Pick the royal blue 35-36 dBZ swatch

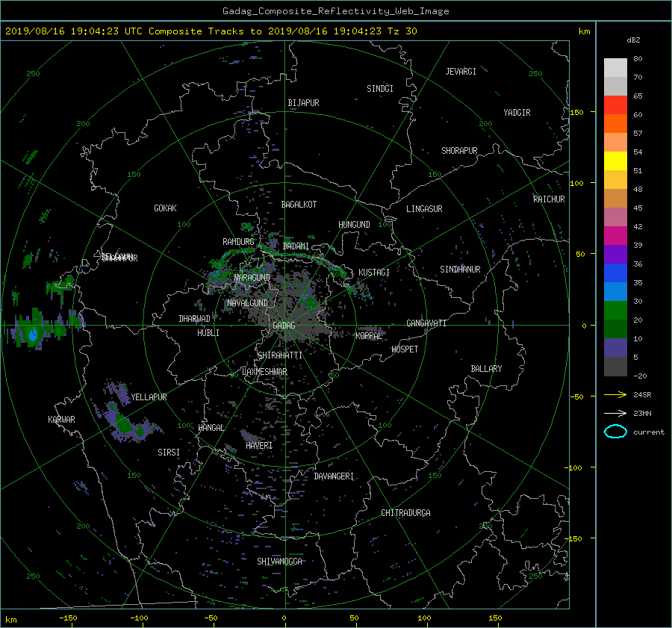(x=615, y=273)
